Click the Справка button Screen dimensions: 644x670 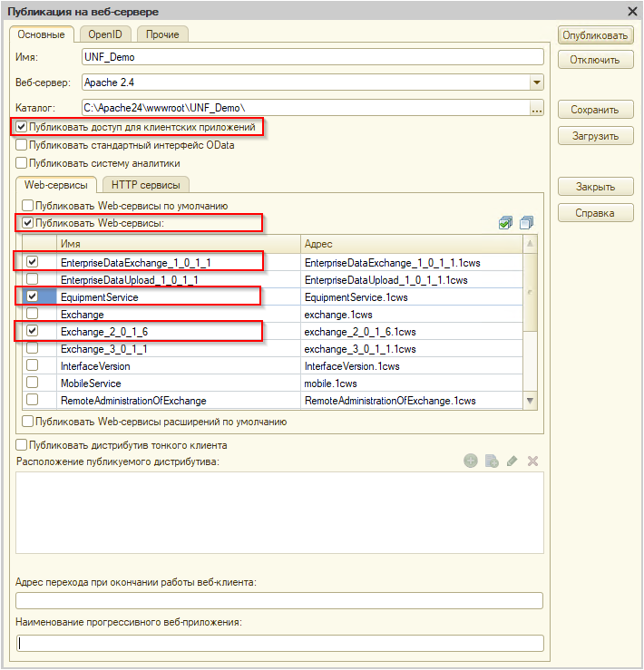click(595, 213)
